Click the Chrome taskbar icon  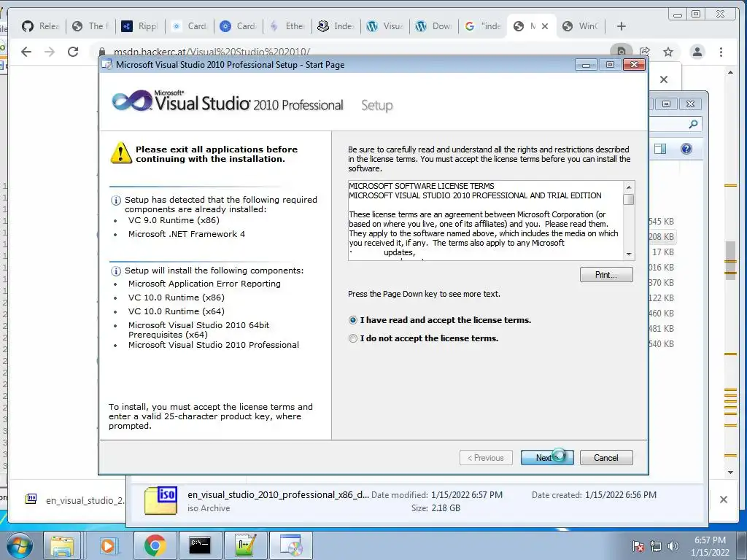tap(155, 545)
